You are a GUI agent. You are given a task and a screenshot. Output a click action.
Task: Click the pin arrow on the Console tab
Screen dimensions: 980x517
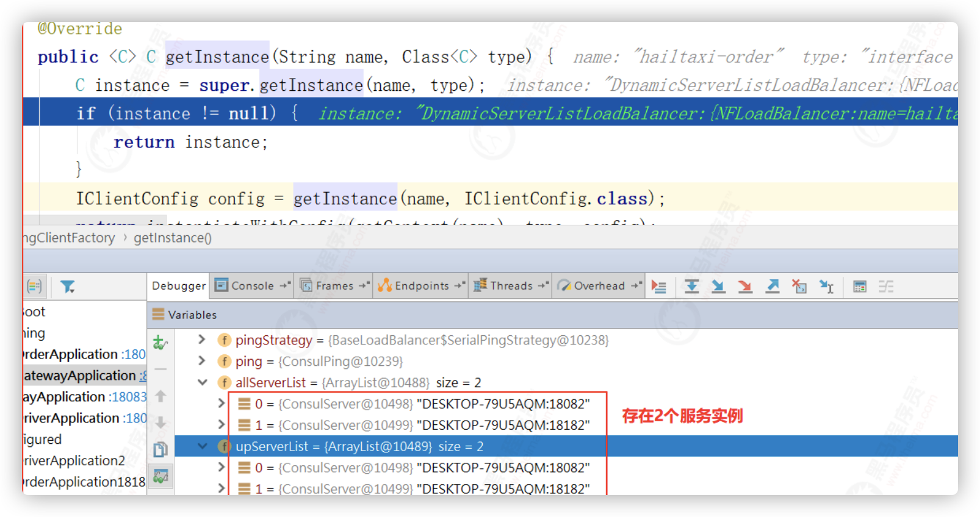pyautogui.click(x=284, y=285)
